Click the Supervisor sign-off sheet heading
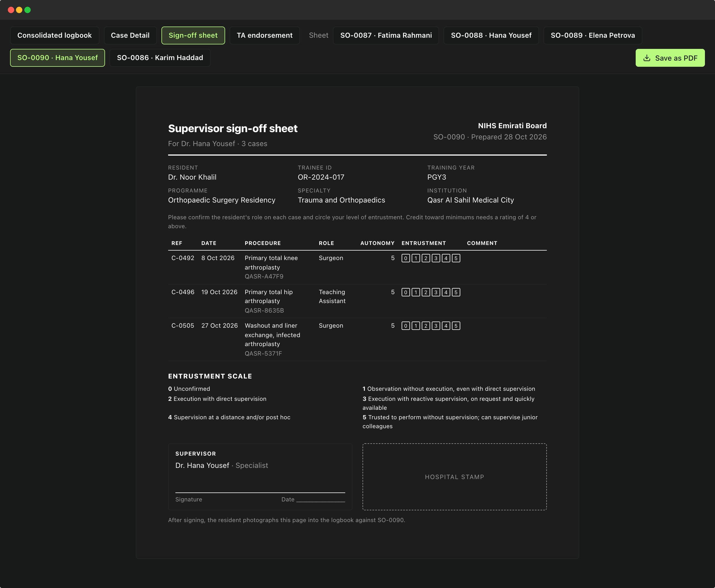 (233, 128)
